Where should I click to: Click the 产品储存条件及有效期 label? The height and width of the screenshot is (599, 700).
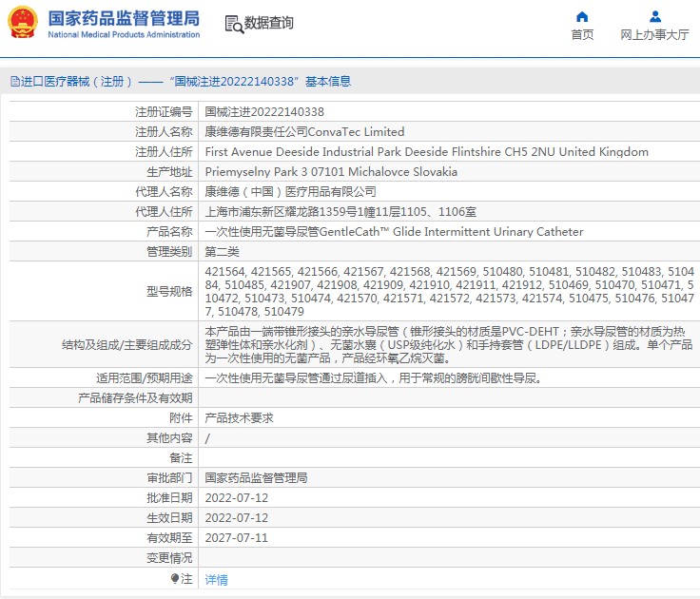coord(135,397)
